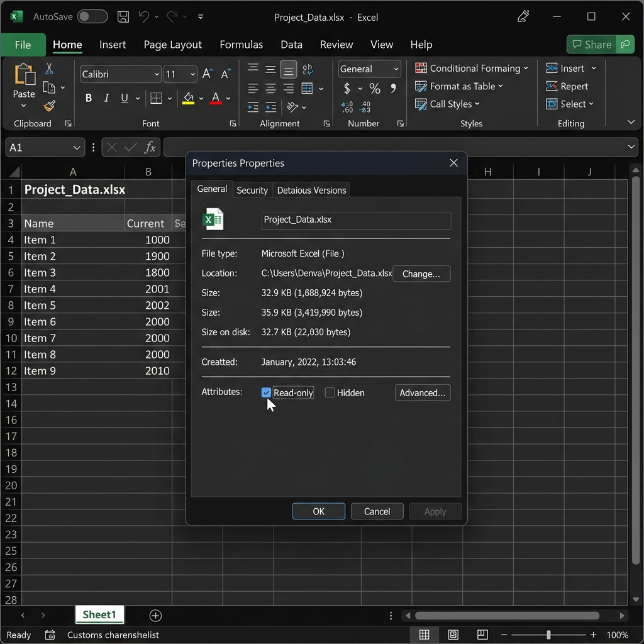Viewport: 644px width, 644px height.
Task: Toggle the AutoSave switch
Action: (x=92, y=17)
